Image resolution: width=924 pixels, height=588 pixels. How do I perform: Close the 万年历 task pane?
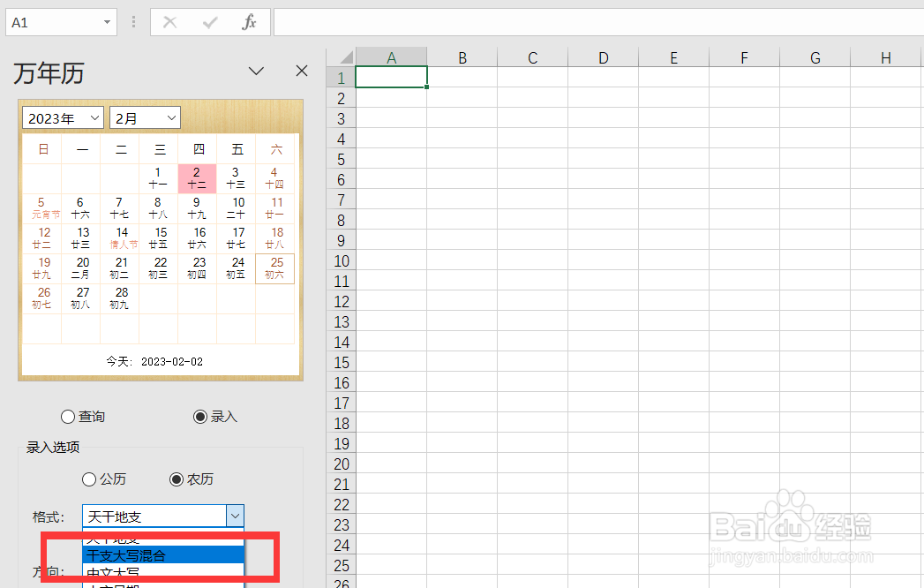pyautogui.click(x=301, y=71)
